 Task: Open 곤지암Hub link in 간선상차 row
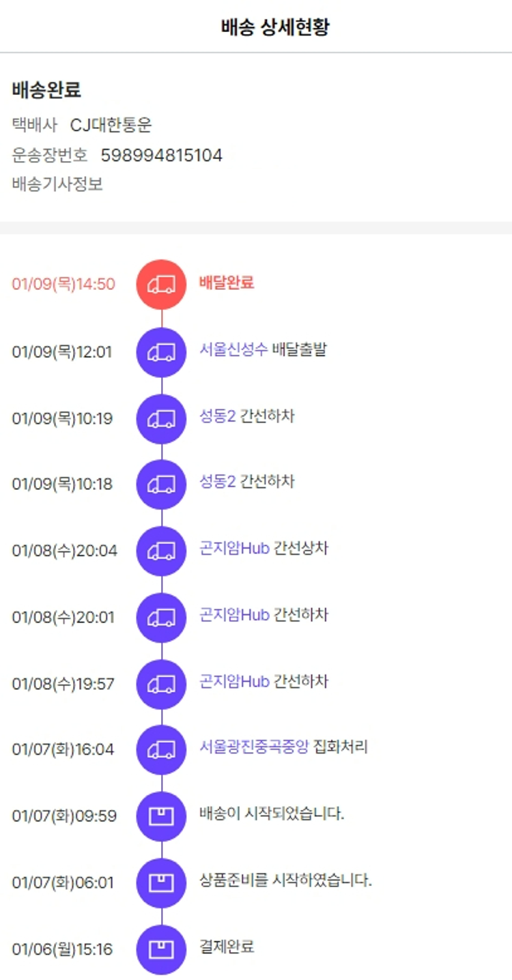[234, 548]
